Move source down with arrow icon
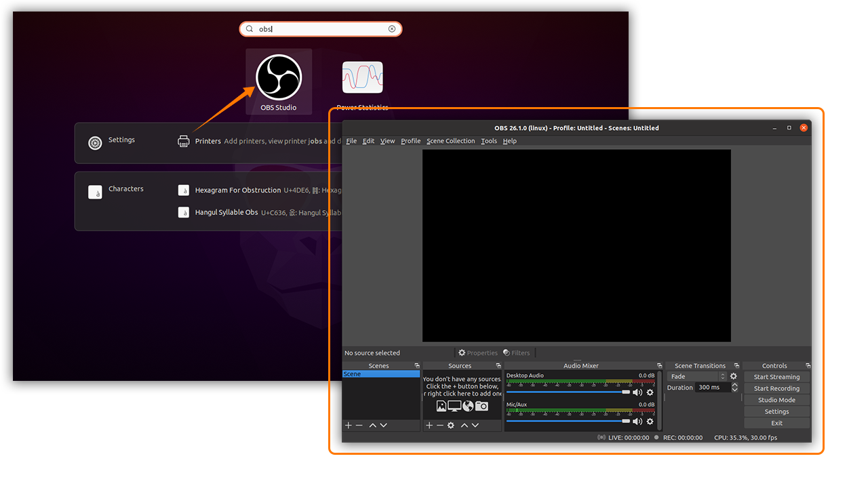This screenshot has height=488, width=868. [x=475, y=425]
